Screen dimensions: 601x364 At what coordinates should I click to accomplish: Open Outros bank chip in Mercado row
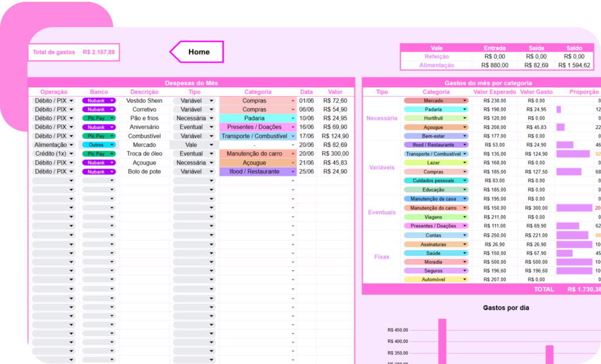point(99,145)
